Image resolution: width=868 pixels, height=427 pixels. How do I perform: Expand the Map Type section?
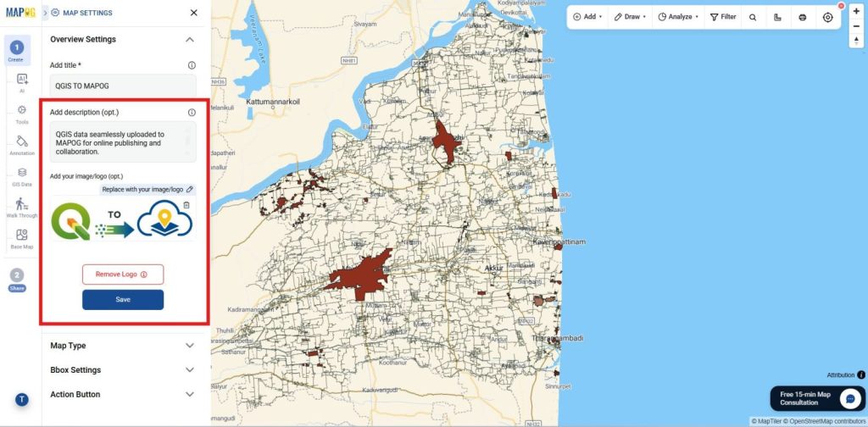click(123, 346)
